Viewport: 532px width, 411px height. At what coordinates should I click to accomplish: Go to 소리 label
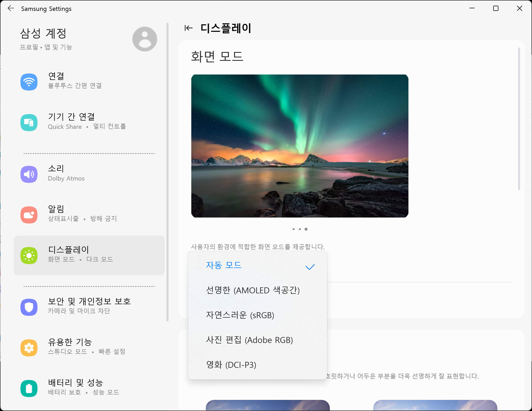click(x=56, y=169)
